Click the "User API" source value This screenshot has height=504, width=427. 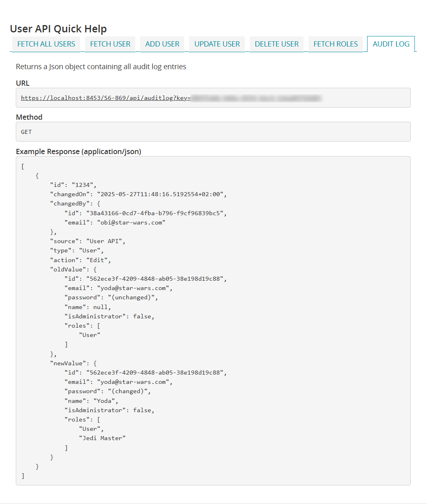[105, 241]
